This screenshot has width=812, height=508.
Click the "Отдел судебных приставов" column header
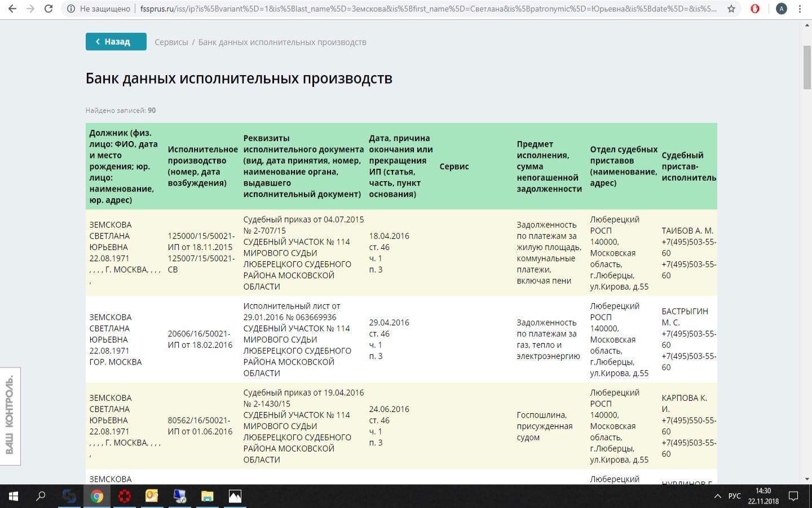(x=623, y=167)
